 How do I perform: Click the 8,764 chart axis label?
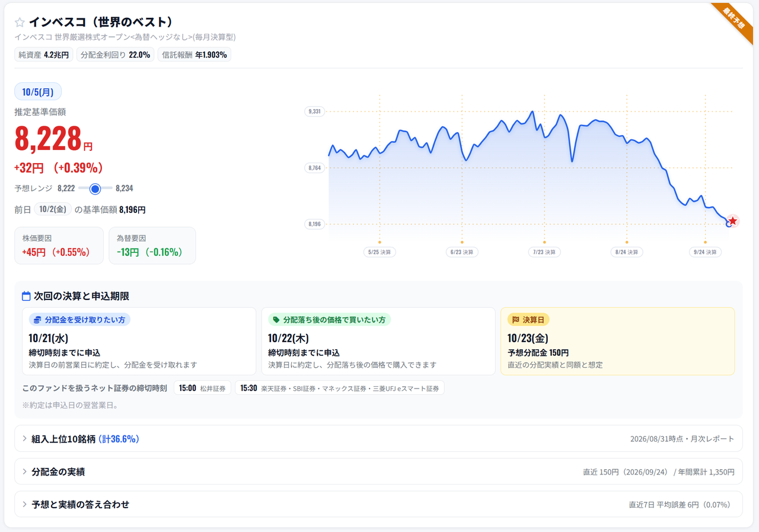click(315, 168)
